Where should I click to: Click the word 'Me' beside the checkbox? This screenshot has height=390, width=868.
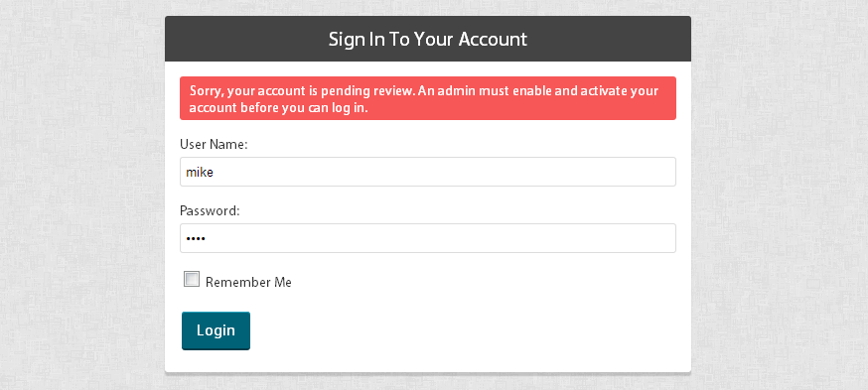283,282
